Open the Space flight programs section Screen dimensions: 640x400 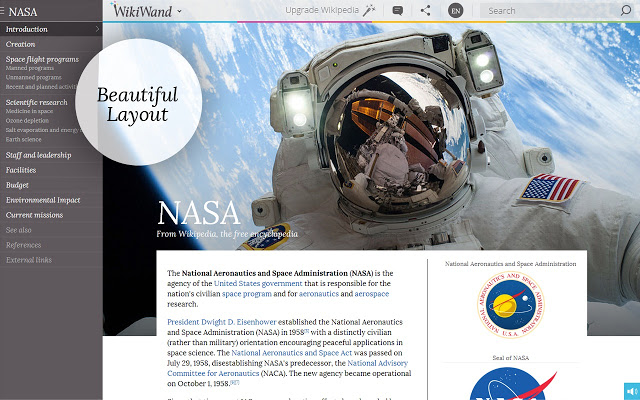[42, 59]
